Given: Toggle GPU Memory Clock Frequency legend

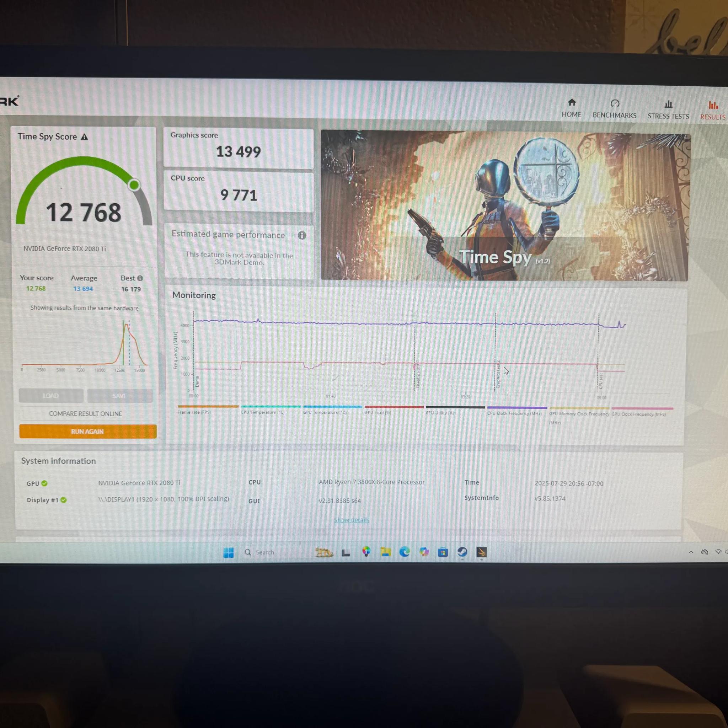Looking at the screenshot, I should (x=579, y=416).
